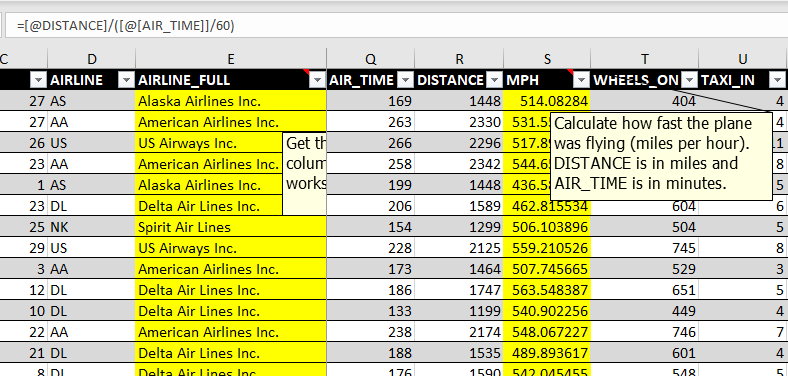Select column T header
The width and height of the screenshot is (788, 376).
pos(645,59)
